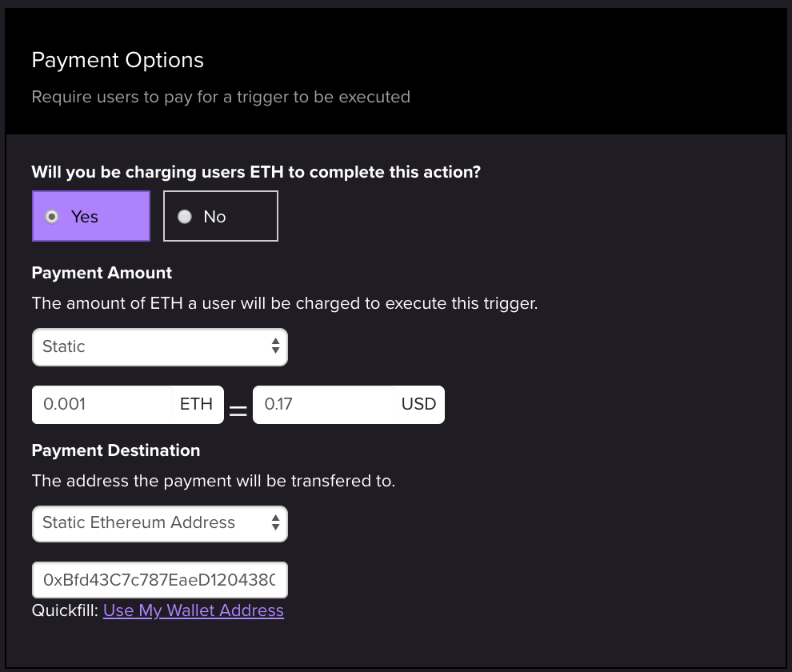Click the Payment Destination section label

click(x=116, y=450)
